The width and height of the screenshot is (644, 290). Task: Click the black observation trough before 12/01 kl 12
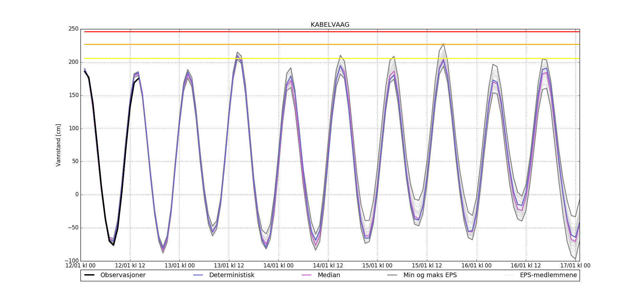coord(113,245)
